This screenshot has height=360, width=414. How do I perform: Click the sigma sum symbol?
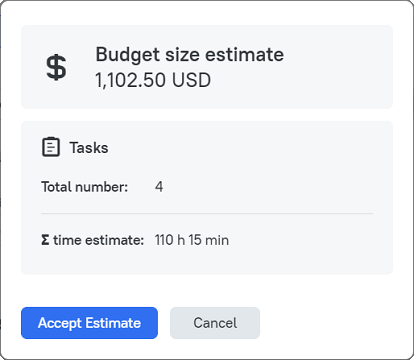tap(45, 240)
